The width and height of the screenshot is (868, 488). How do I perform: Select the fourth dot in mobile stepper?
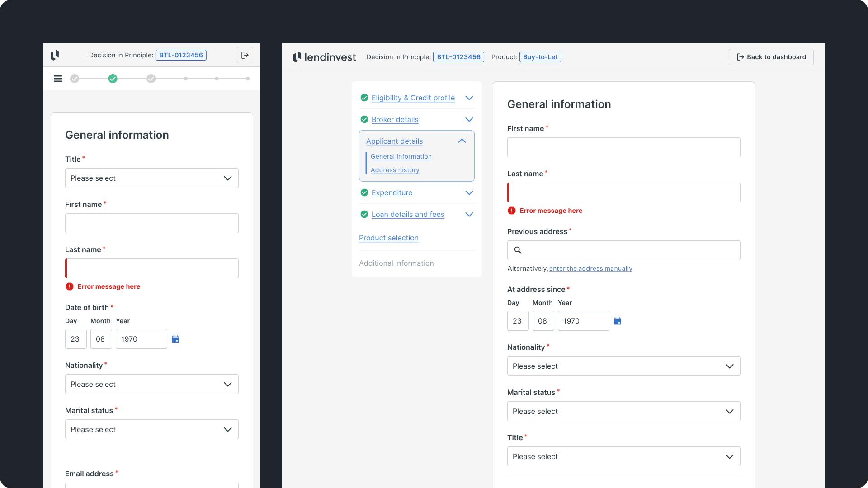click(x=186, y=79)
